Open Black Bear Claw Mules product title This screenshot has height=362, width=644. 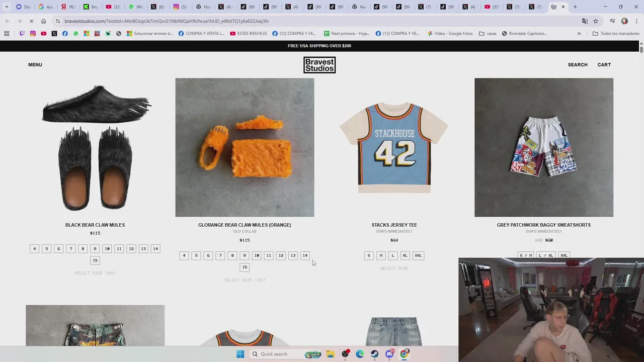pyautogui.click(x=95, y=225)
